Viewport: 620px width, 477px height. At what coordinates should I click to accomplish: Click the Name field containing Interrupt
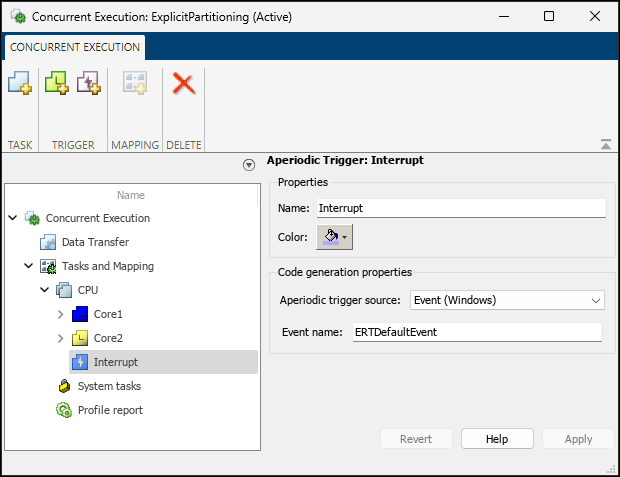tap(460, 208)
